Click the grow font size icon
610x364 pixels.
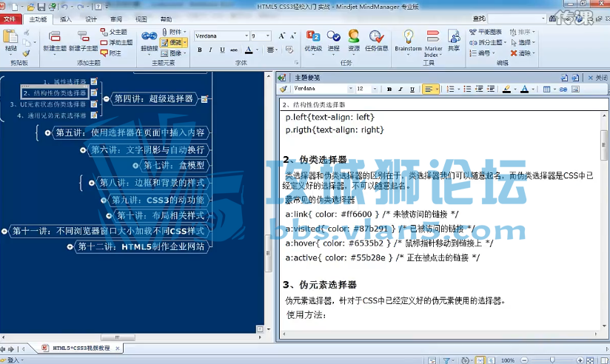[281, 36]
